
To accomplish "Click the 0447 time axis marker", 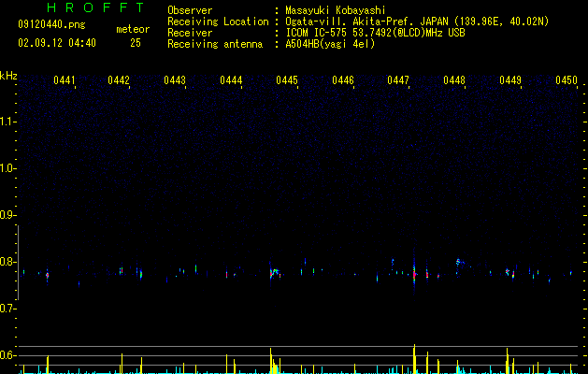I will pos(398,80).
